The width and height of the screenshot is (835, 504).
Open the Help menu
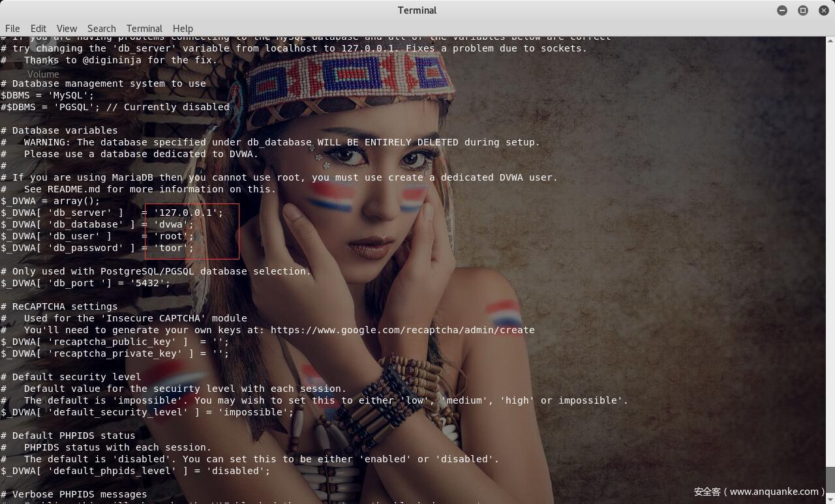[x=183, y=29]
